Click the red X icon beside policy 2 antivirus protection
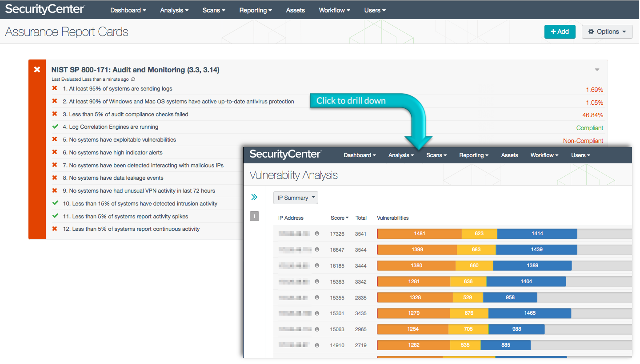This screenshot has width=640, height=364. (x=55, y=101)
